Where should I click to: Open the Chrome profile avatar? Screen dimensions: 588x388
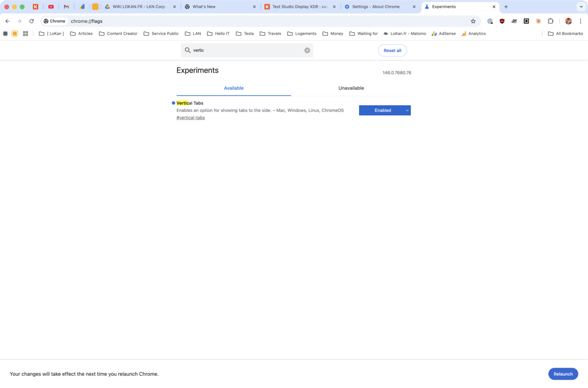tap(568, 21)
